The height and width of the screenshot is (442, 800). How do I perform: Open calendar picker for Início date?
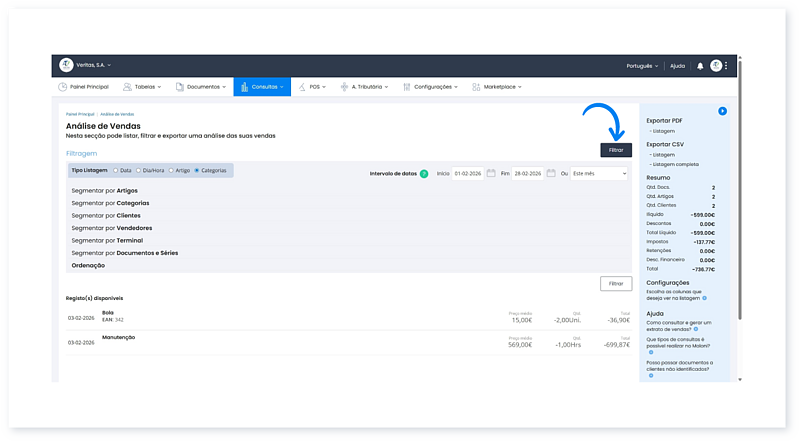[x=491, y=173]
